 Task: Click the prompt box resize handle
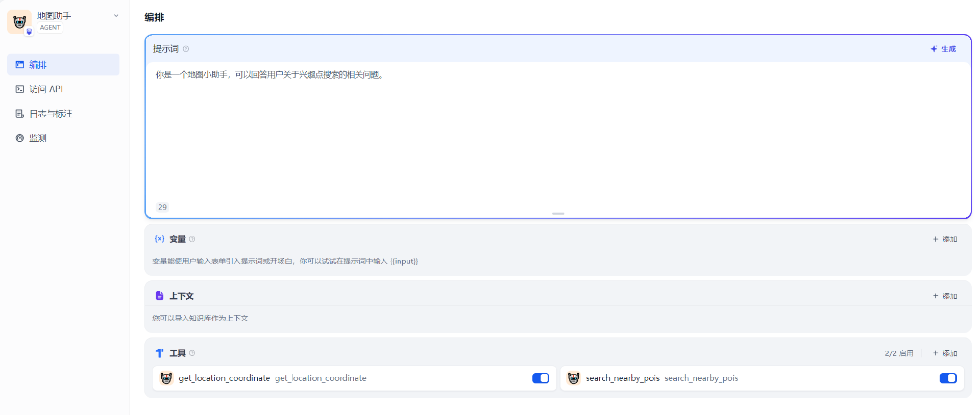pos(558,214)
